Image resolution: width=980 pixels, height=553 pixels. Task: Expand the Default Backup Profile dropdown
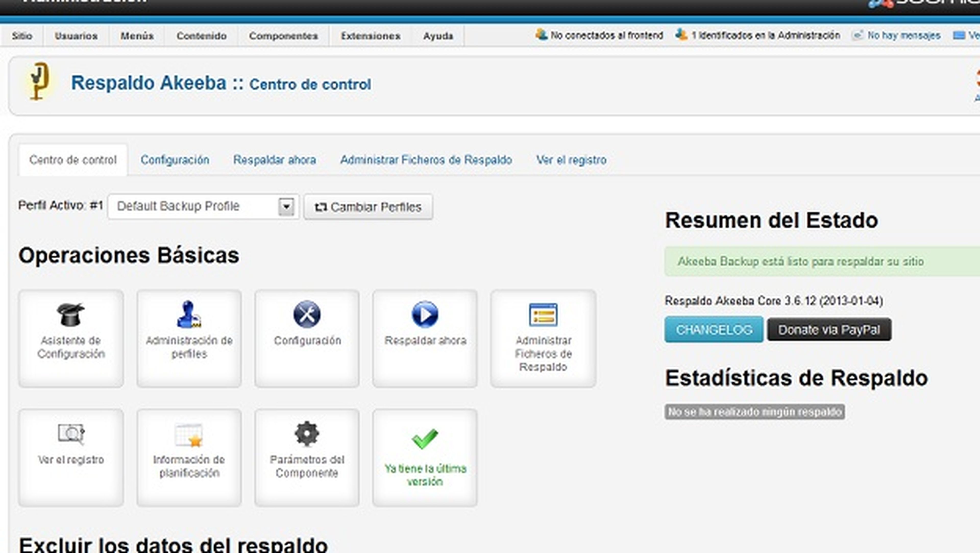tap(286, 207)
